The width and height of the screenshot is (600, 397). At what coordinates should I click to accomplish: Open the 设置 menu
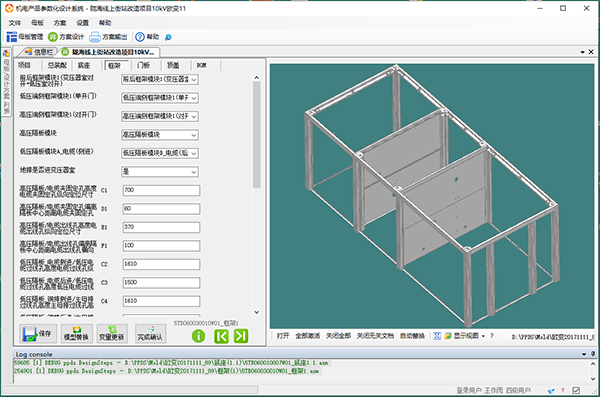click(x=82, y=23)
